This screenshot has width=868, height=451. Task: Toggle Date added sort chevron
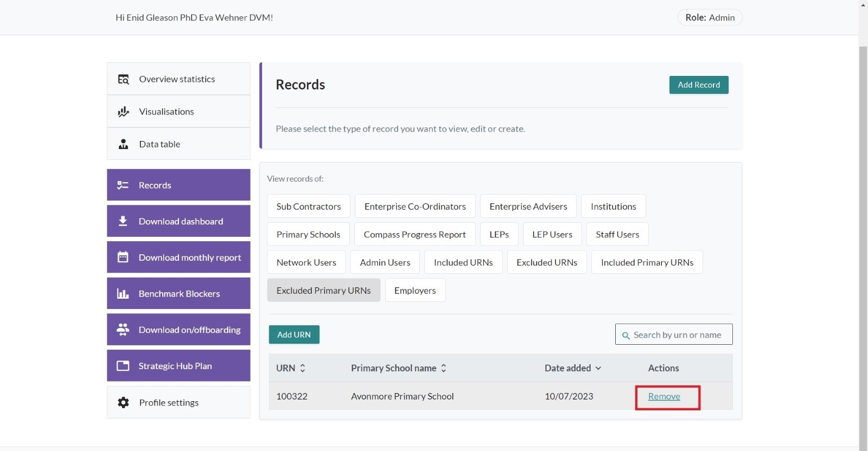[598, 368]
